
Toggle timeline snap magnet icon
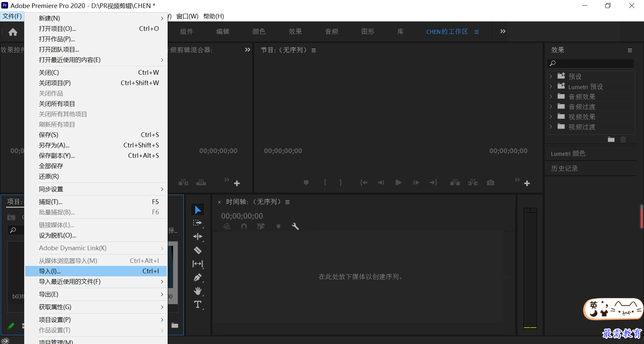click(244, 226)
